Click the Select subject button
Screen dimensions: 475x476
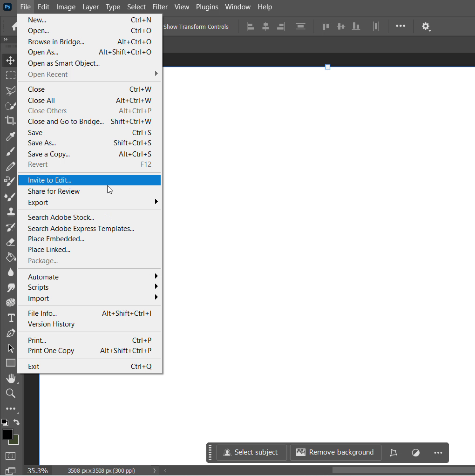[x=251, y=452]
